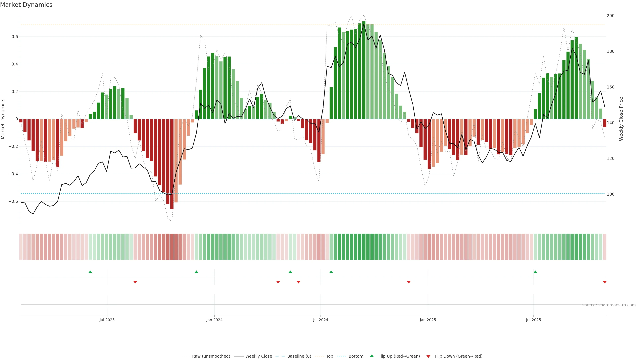
Task: Click the first green flip-up marker before Jul 2023
Action: 90,272
